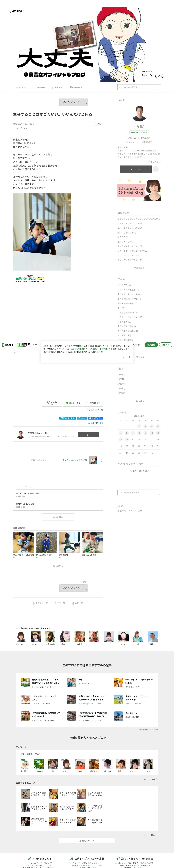
Task: Open the 画像一覧 image list tab
Action: click(57, 88)
